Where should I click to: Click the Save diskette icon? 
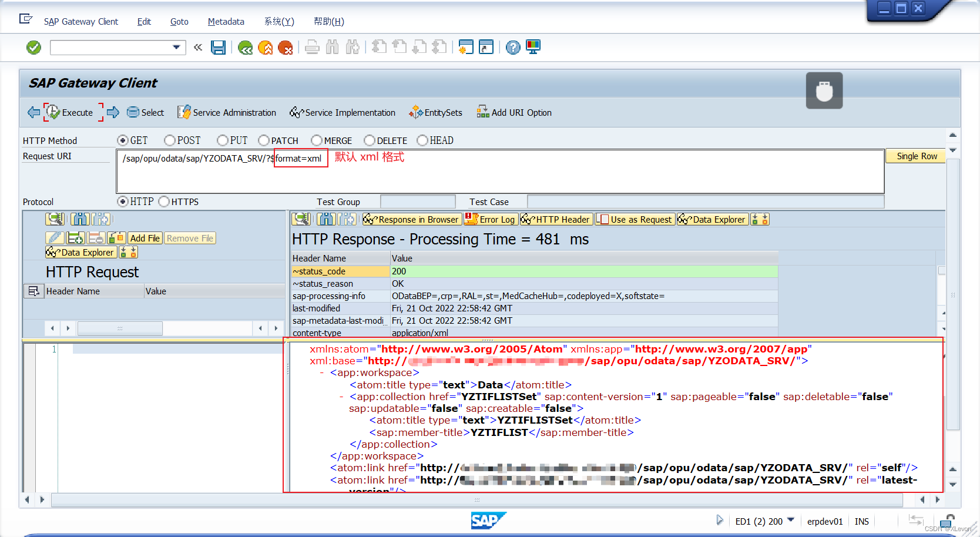click(219, 48)
